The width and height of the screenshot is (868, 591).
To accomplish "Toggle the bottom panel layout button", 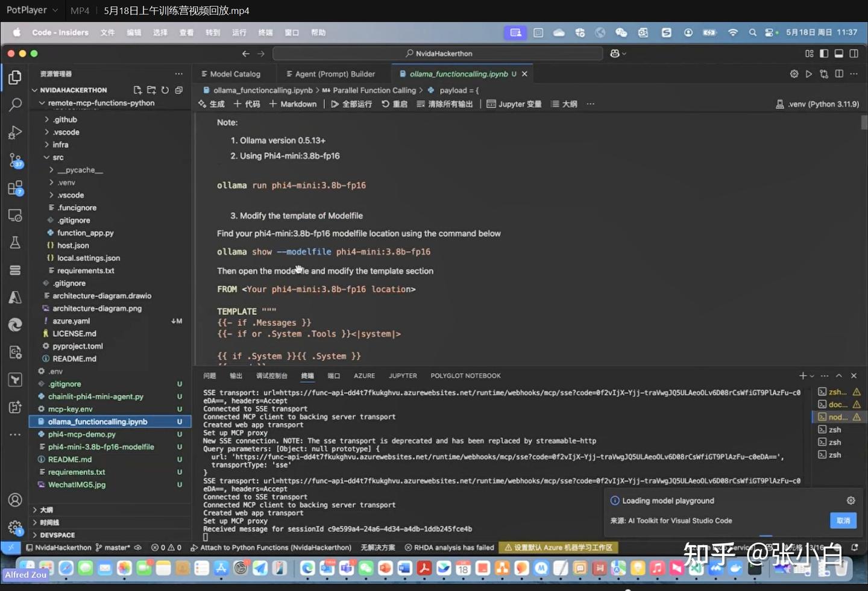I will click(x=838, y=54).
